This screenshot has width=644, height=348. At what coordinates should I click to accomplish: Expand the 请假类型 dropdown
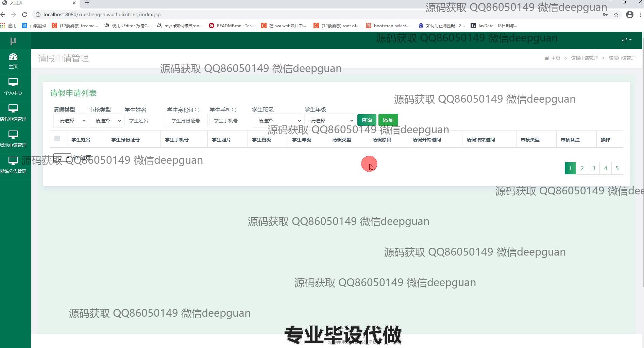(x=70, y=121)
